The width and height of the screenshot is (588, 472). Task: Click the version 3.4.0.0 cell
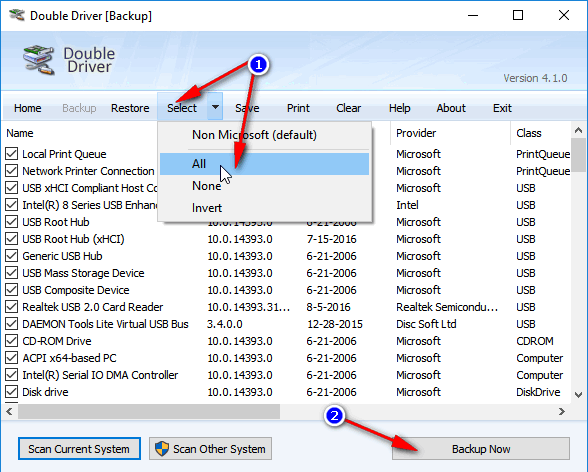tap(225, 324)
